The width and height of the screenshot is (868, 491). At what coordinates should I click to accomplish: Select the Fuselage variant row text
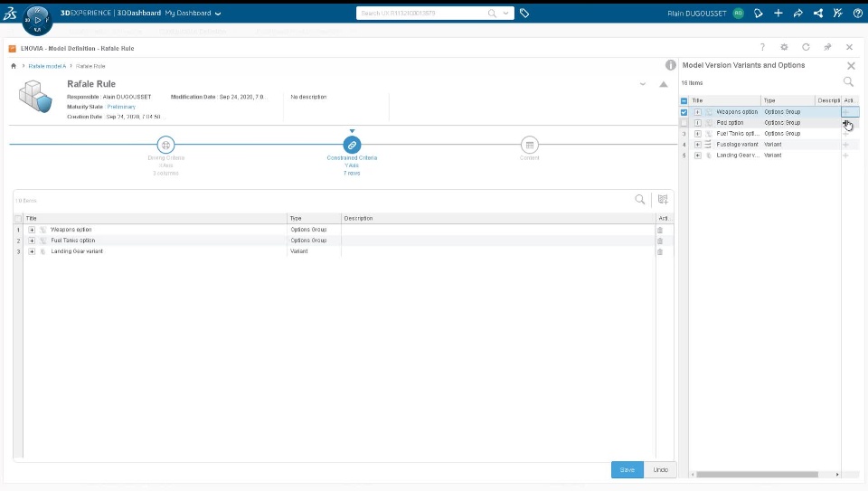pos(738,145)
